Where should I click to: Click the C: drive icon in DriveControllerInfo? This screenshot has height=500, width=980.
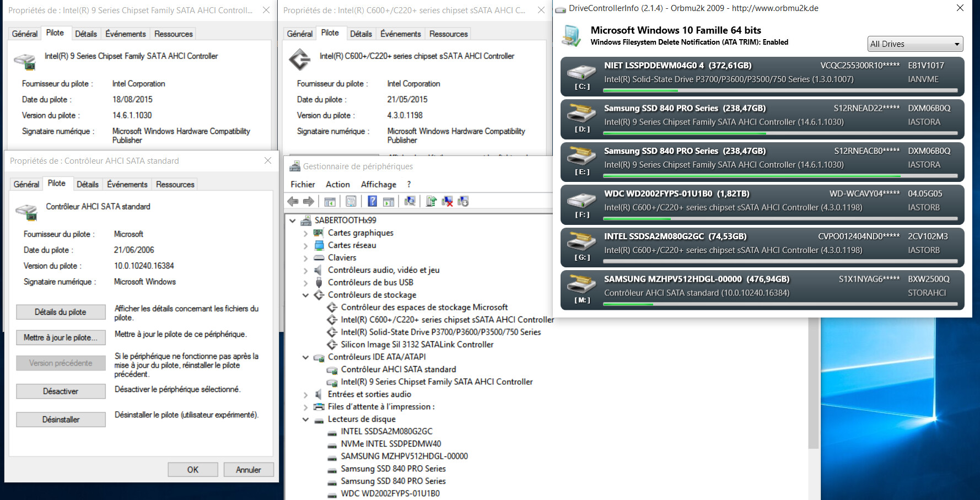(582, 72)
